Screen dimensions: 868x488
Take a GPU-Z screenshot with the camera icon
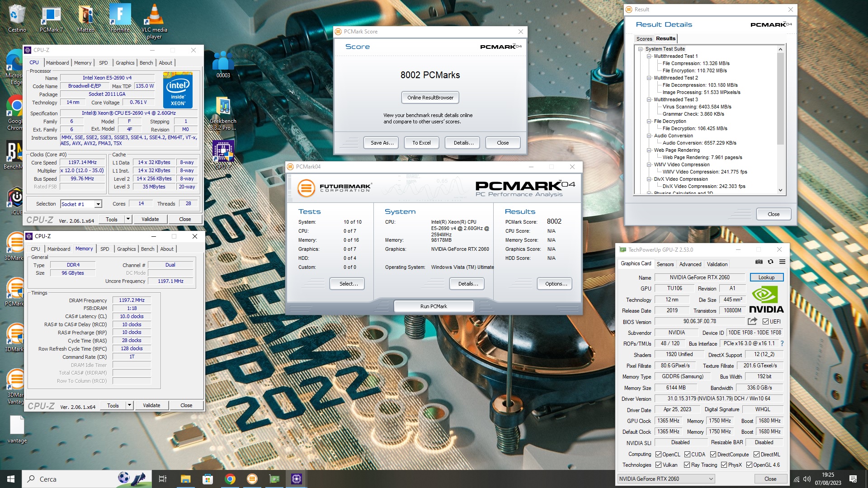coord(759,262)
